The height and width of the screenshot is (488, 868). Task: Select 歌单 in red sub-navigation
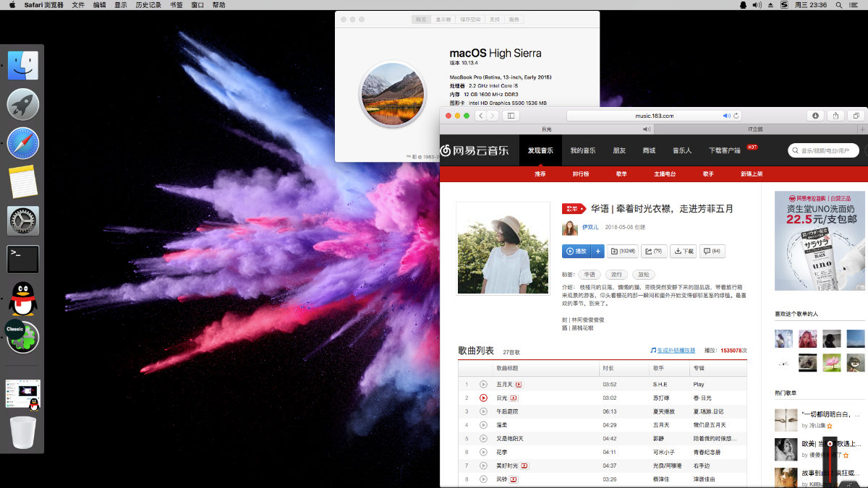(621, 174)
